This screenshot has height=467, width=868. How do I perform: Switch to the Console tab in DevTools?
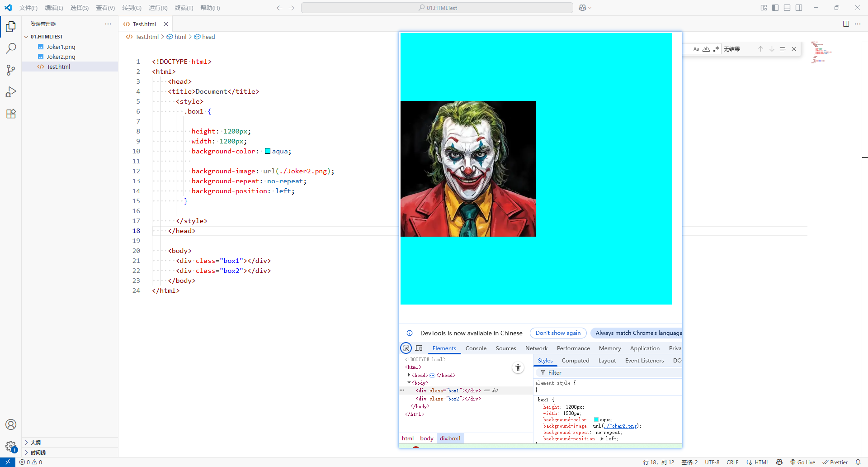click(x=476, y=348)
